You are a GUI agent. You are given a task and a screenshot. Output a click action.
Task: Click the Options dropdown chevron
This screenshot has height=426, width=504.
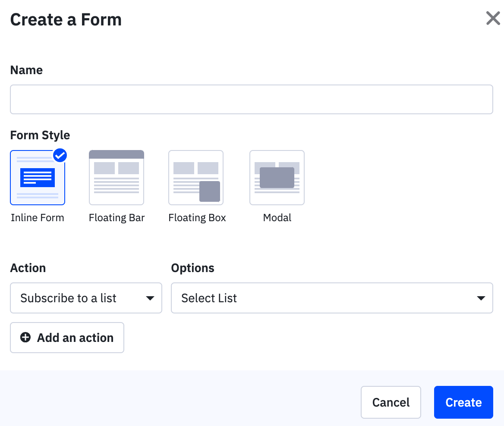(x=481, y=298)
